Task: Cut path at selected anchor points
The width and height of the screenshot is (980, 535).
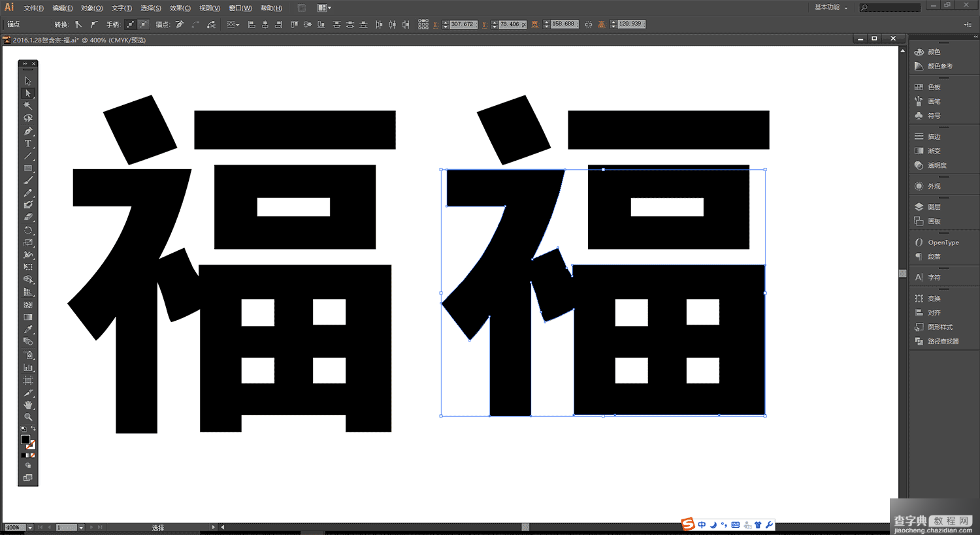Action: click(x=211, y=24)
